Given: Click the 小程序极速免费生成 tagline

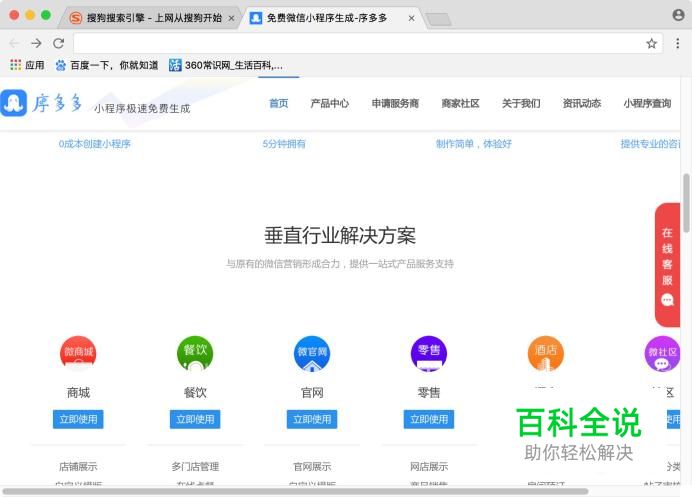Looking at the screenshot, I should coord(142,109).
